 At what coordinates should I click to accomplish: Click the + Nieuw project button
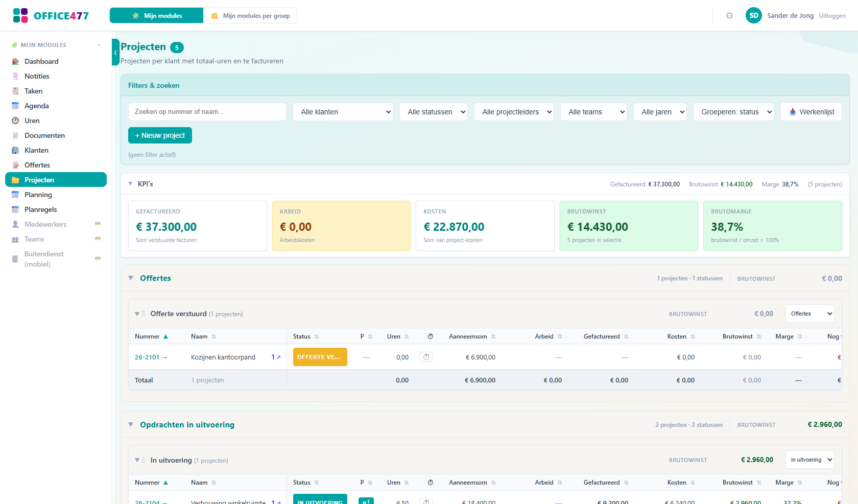tap(160, 135)
